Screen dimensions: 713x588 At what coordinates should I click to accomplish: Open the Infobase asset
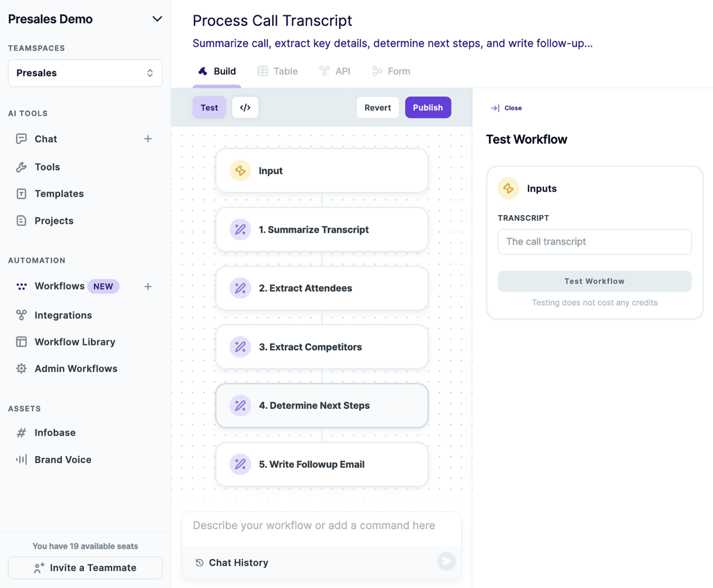click(x=54, y=432)
